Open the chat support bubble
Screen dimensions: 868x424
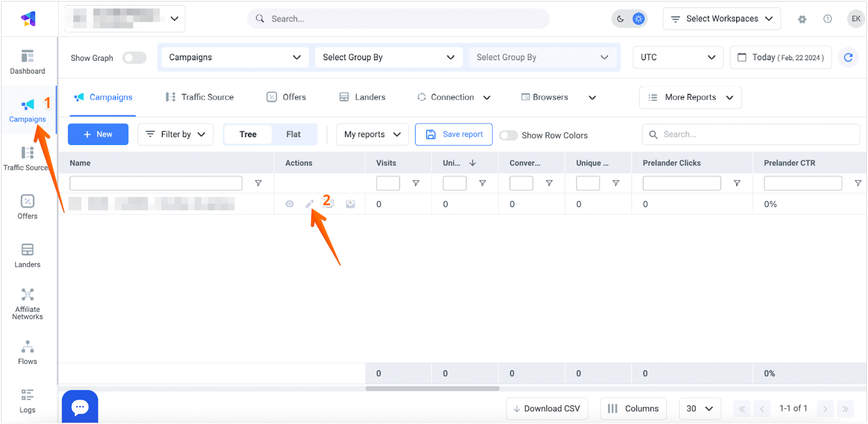[80, 407]
